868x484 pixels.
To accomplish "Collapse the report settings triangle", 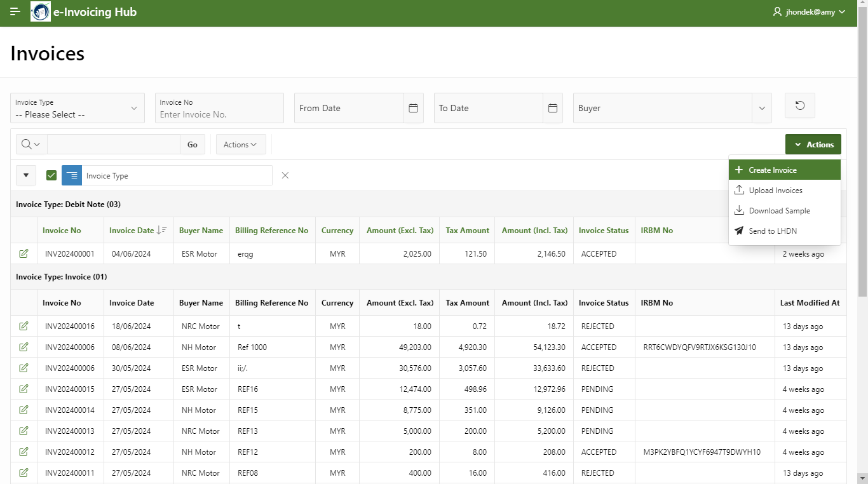I will 26,175.
